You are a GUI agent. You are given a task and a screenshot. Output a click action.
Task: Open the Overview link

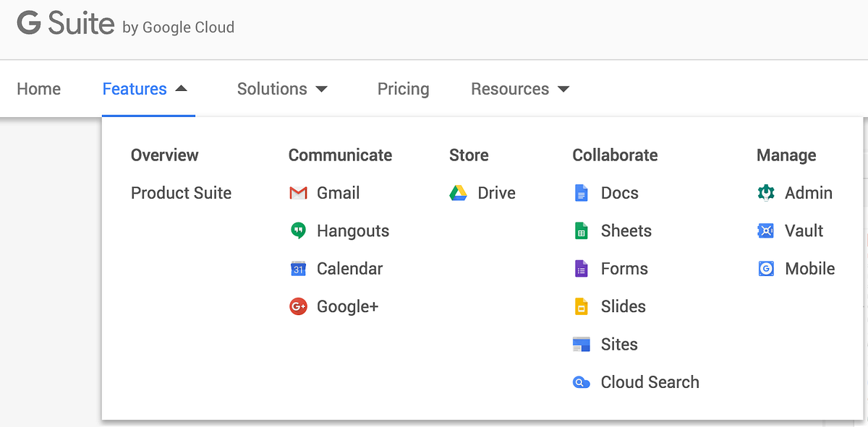(164, 155)
